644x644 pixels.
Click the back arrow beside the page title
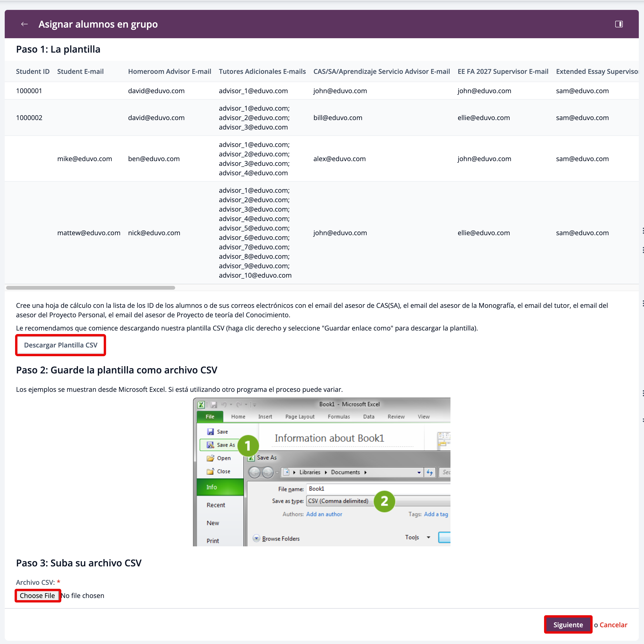pyautogui.click(x=24, y=24)
